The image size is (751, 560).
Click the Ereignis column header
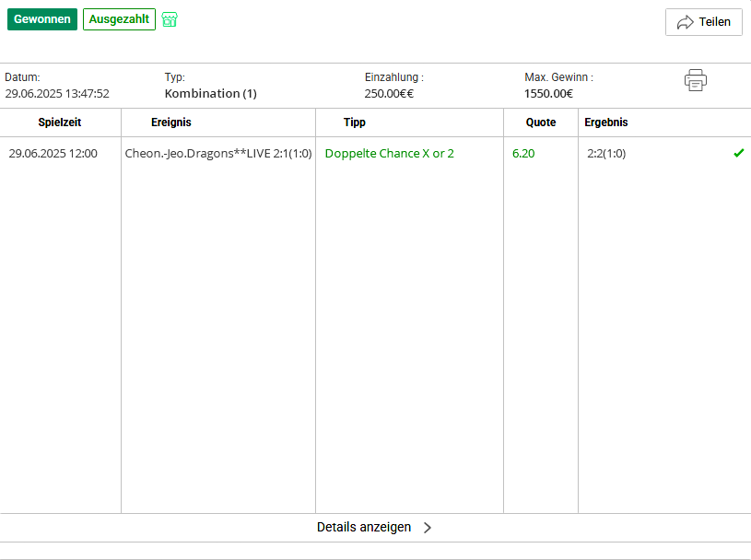[171, 122]
